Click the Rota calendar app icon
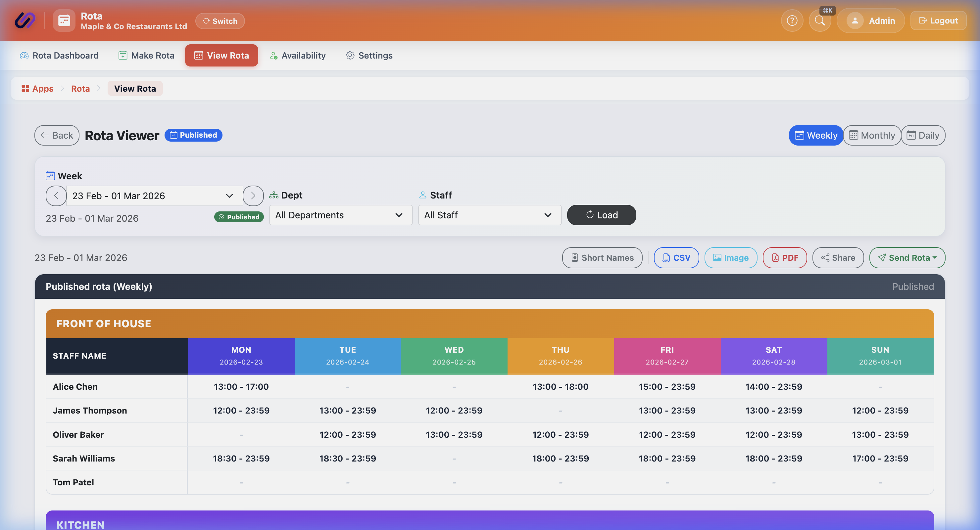Viewport: 980px width, 530px height. [64, 21]
